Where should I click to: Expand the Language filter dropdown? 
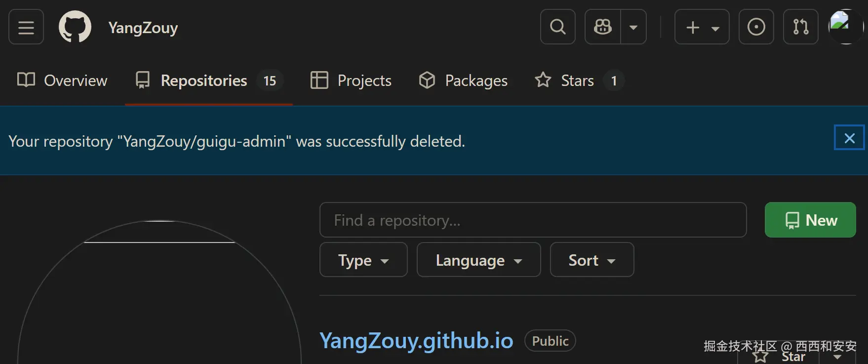pyautogui.click(x=478, y=260)
